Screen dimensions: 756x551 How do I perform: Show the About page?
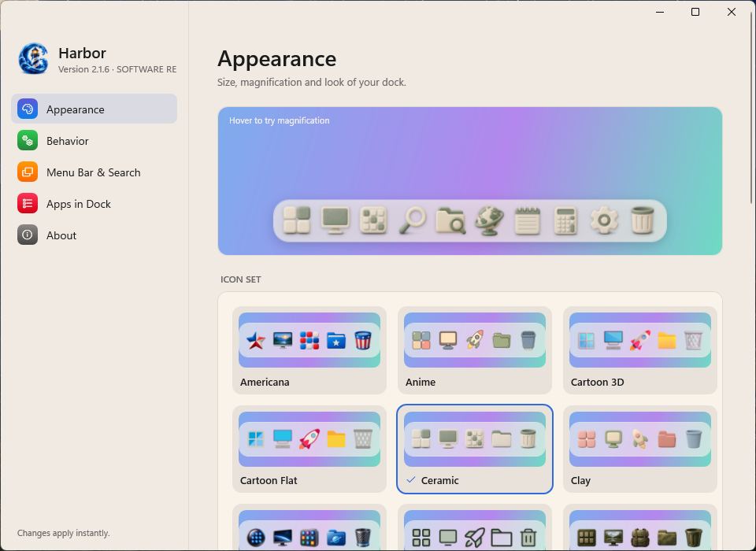click(x=94, y=235)
